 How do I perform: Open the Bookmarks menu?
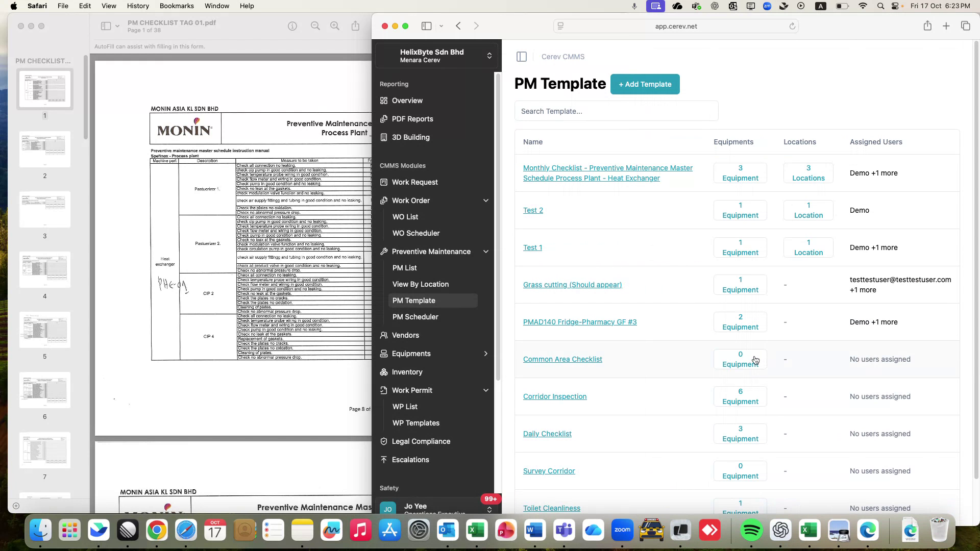pyautogui.click(x=177, y=6)
